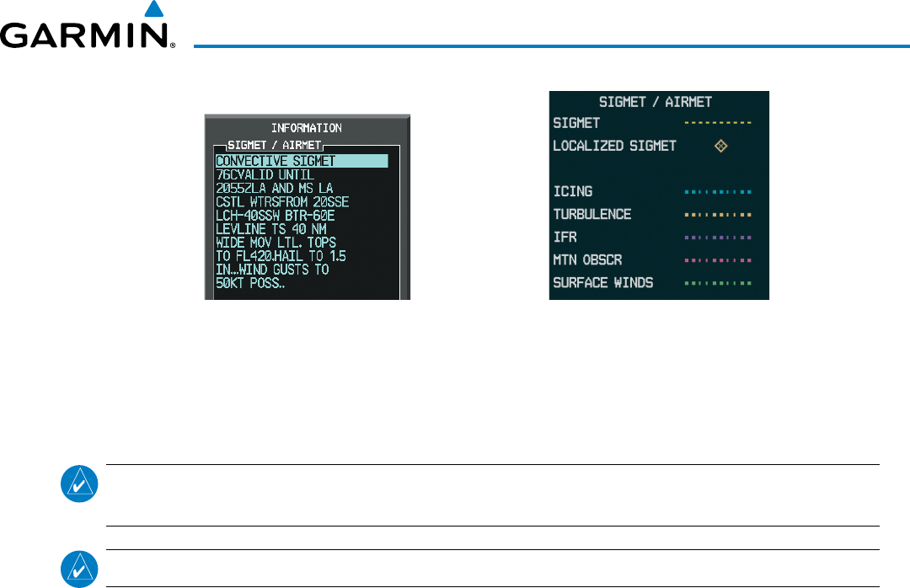Click the 'LEVLINE TS 40 NM' line
The height and width of the screenshot is (588, 910).
(x=271, y=228)
